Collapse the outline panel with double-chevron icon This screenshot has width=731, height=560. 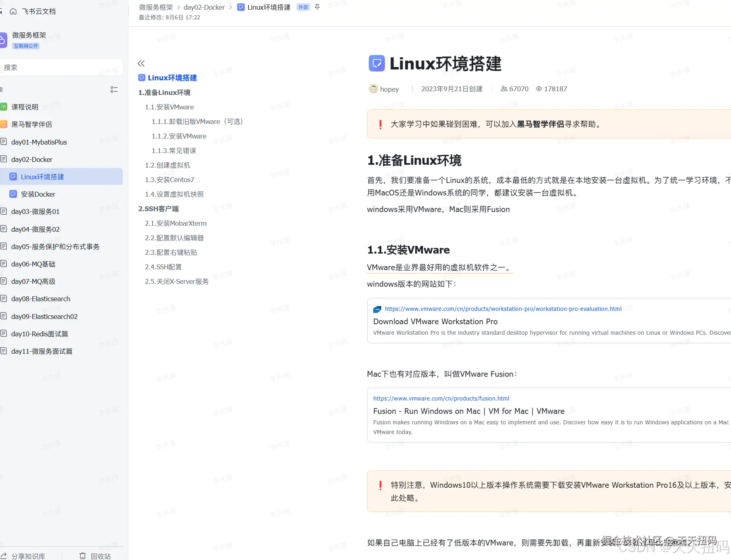(x=141, y=63)
